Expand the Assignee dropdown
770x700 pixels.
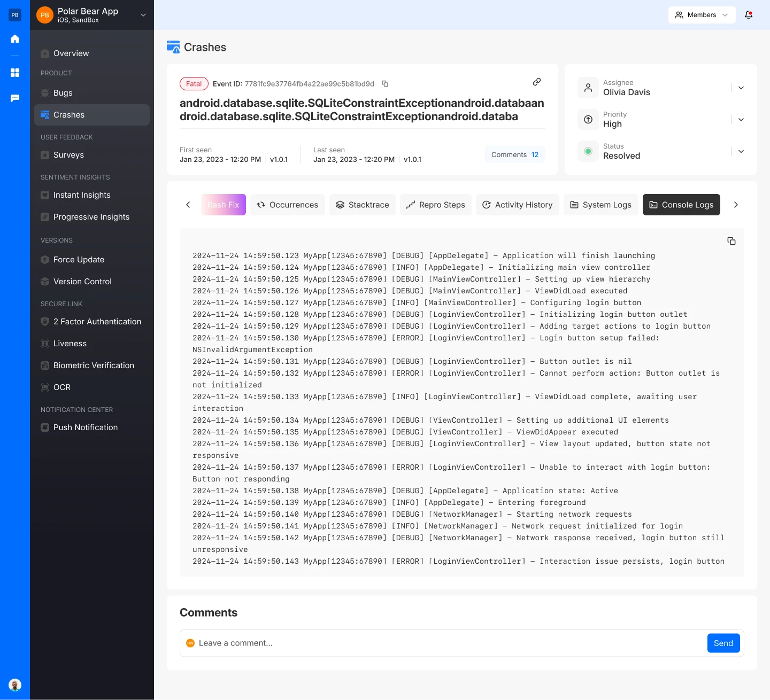pos(741,88)
